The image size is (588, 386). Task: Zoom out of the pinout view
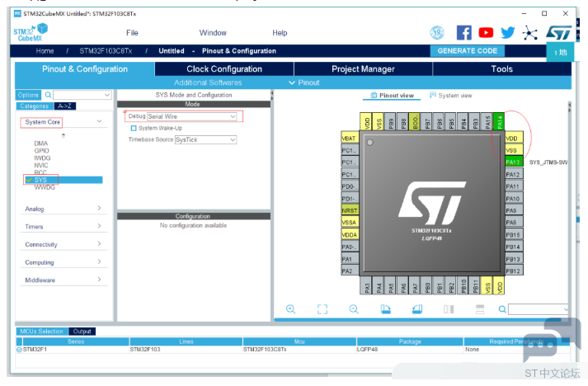click(354, 309)
